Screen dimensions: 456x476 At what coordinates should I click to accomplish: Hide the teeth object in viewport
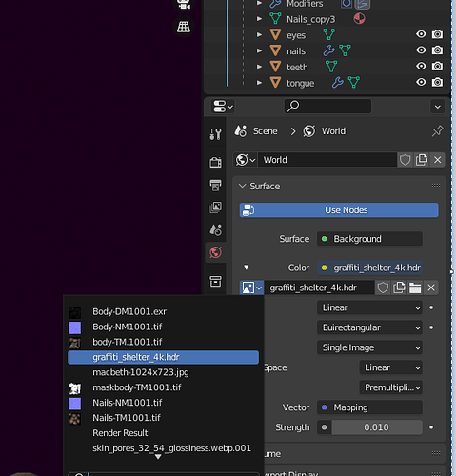[x=421, y=66]
